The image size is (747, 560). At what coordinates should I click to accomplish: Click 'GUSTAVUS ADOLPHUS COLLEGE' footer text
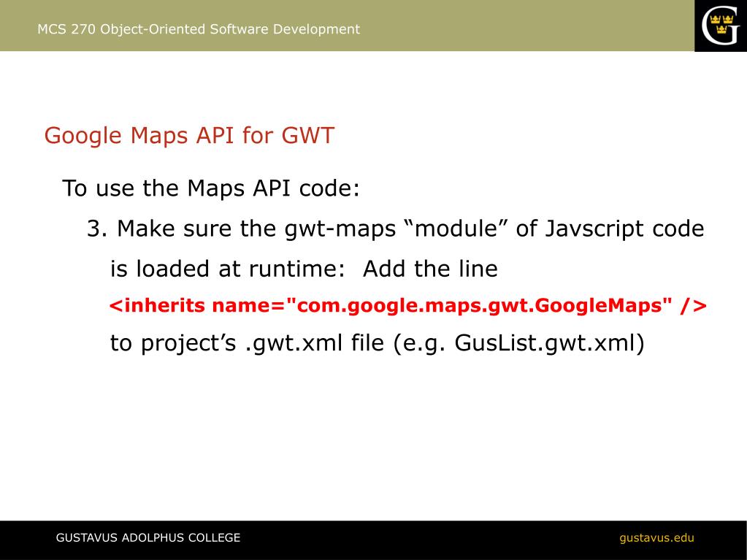(x=148, y=538)
